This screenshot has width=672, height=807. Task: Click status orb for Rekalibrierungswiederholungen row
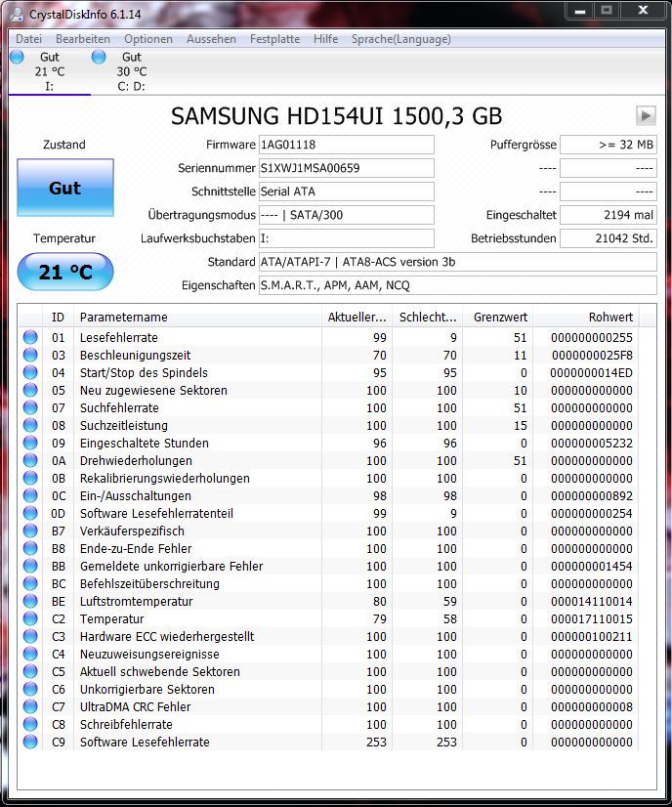[x=30, y=478]
